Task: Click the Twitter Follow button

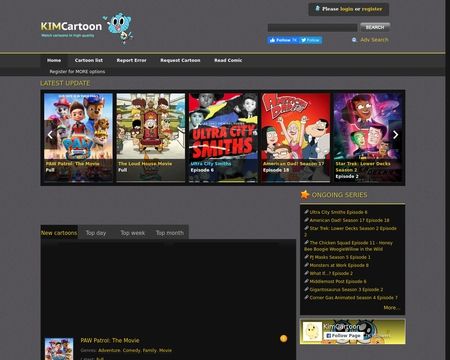Action: [311, 40]
